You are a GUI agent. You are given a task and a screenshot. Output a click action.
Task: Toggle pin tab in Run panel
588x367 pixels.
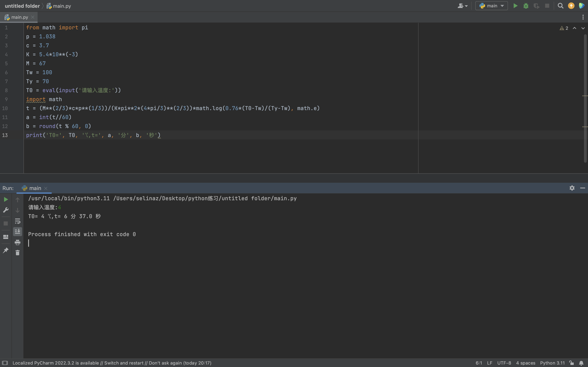click(x=6, y=250)
